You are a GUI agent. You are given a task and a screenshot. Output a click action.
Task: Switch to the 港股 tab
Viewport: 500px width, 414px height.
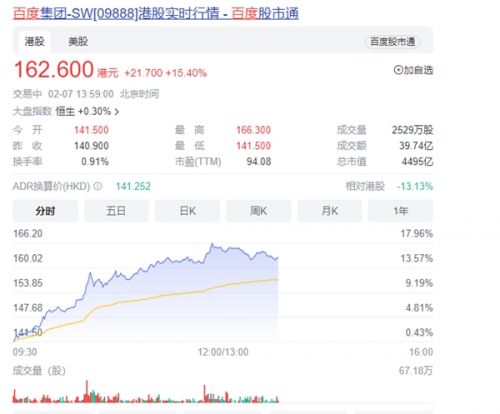pyautogui.click(x=34, y=42)
